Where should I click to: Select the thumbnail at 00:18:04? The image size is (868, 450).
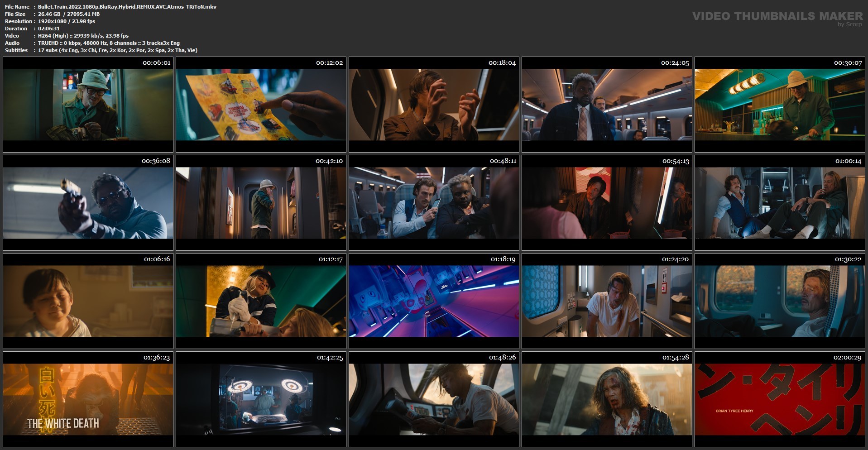(434, 105)
